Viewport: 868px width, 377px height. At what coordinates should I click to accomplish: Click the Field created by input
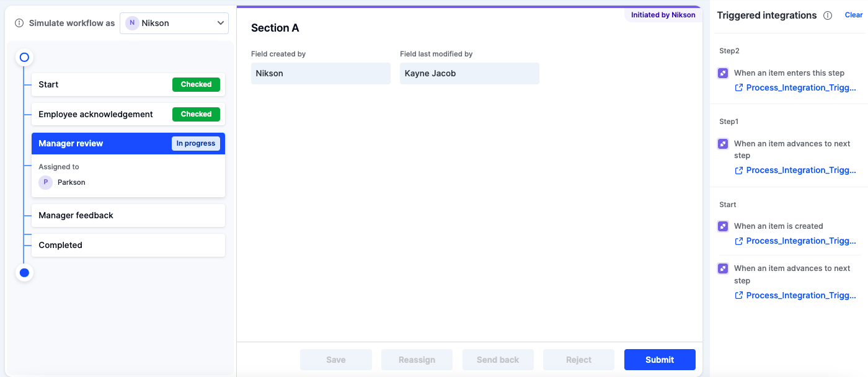(321, 73)
